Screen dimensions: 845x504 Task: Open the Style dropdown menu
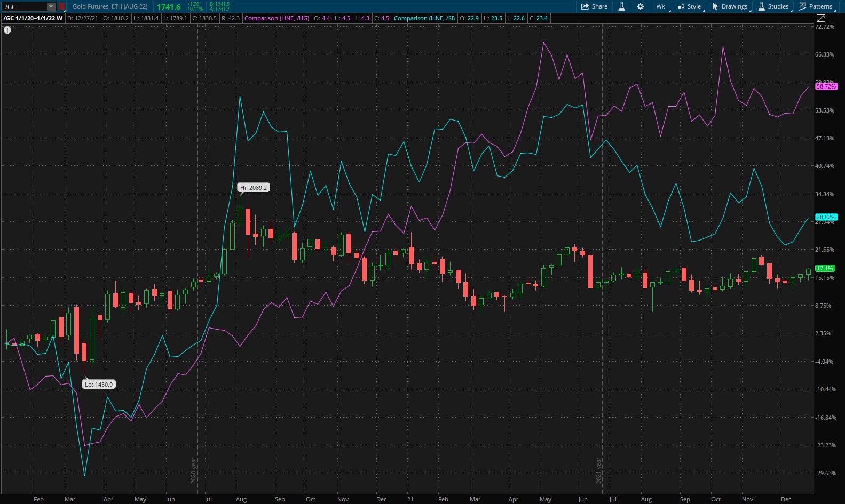[x=690, y=6]
